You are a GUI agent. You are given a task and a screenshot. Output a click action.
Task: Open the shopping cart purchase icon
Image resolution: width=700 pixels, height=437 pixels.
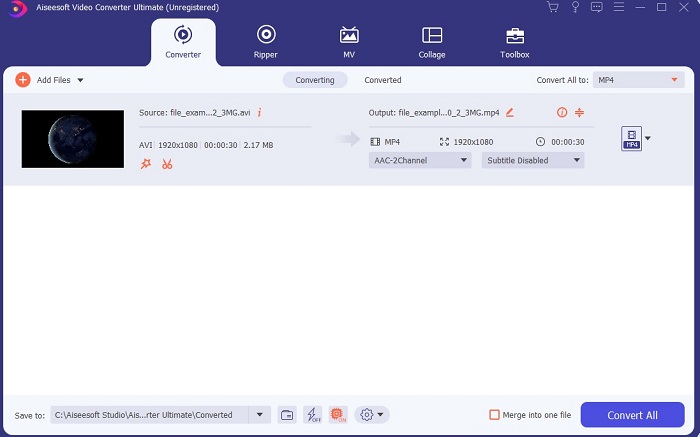click(553, 7)
